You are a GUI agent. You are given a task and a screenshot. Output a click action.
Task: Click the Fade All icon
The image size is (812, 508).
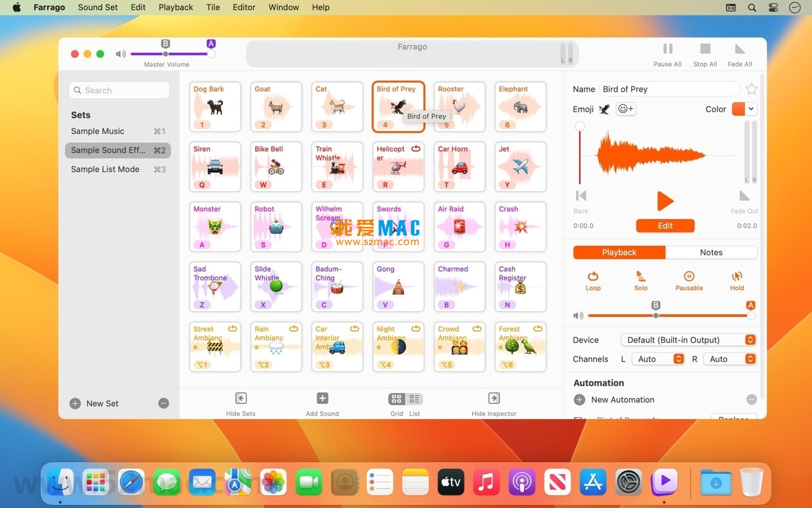[x=740, y=49]
